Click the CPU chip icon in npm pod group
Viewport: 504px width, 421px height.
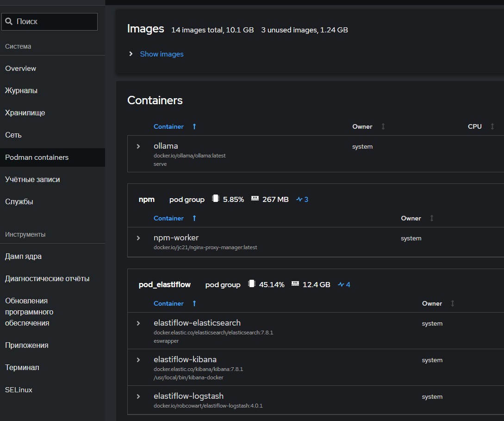215,199
